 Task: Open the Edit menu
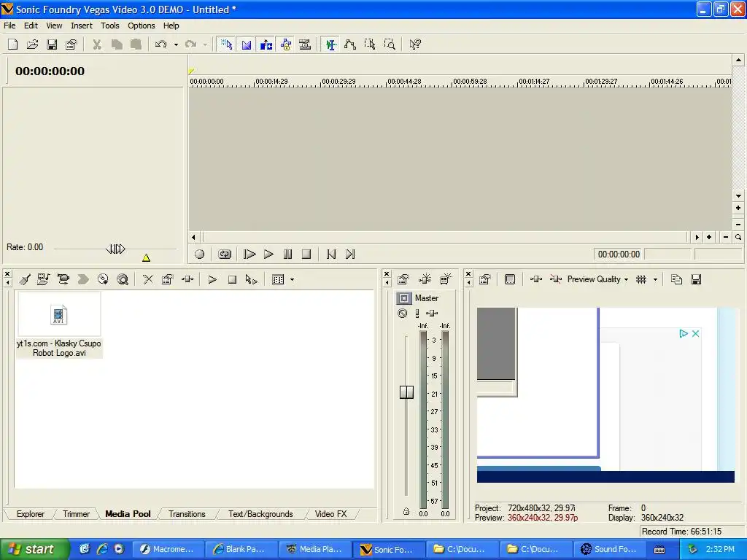31,26
